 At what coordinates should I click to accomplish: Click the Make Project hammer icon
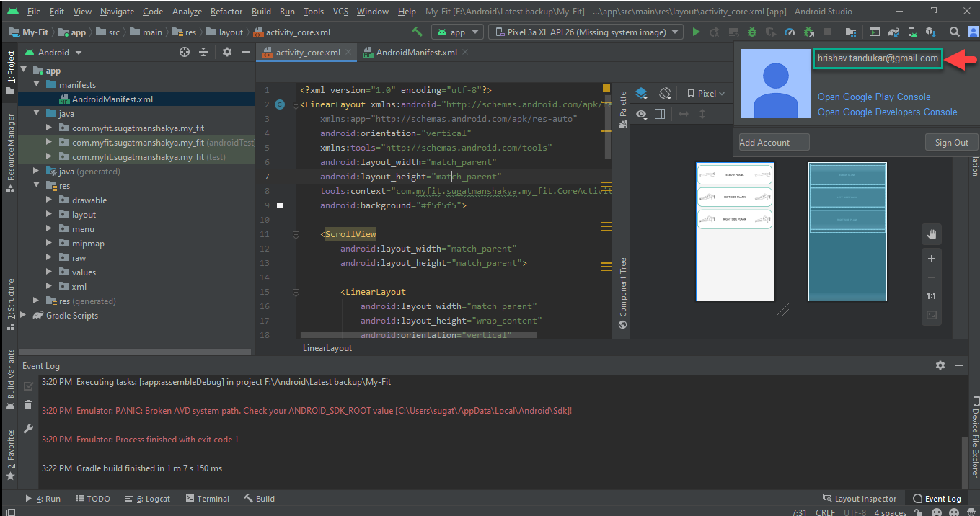[x=417, y=32]
